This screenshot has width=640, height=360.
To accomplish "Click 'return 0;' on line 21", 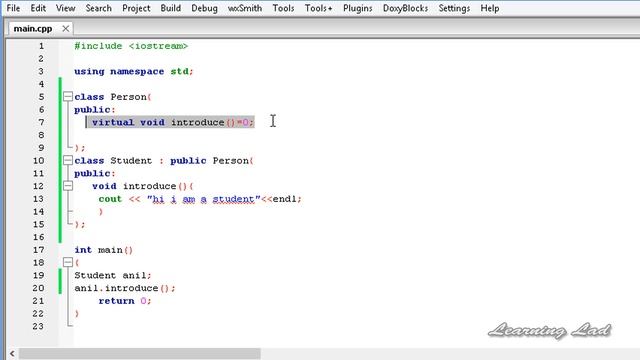I will [124, 301].
